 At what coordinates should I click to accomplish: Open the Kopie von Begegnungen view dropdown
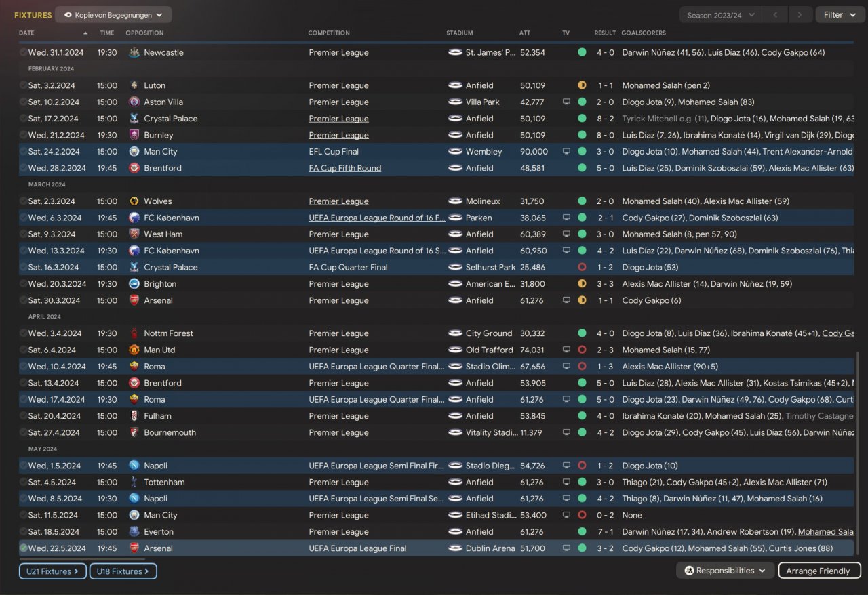[113, 15]
